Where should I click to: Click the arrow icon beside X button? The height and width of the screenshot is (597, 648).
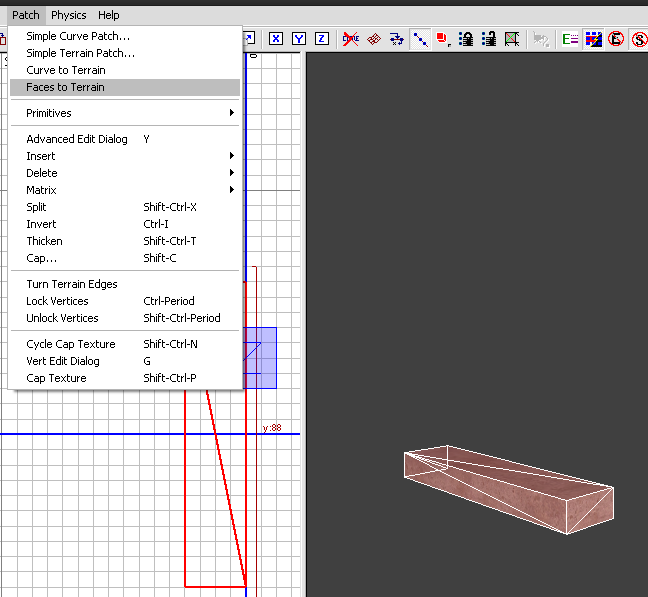[249, 39]
